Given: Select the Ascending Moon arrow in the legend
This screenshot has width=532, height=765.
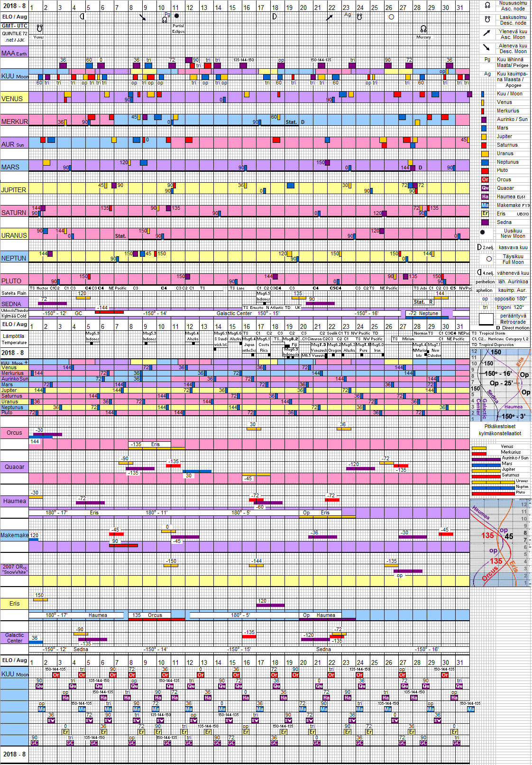Looking at the screenshot, I should (487, 33).
